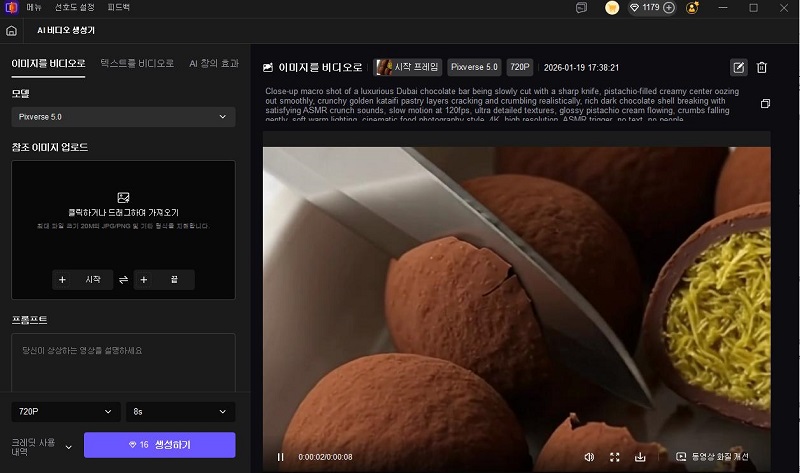Screen dimensions: 800x473
Task: Delete the generated video with trash icon
Action: [x=762, y=68]
